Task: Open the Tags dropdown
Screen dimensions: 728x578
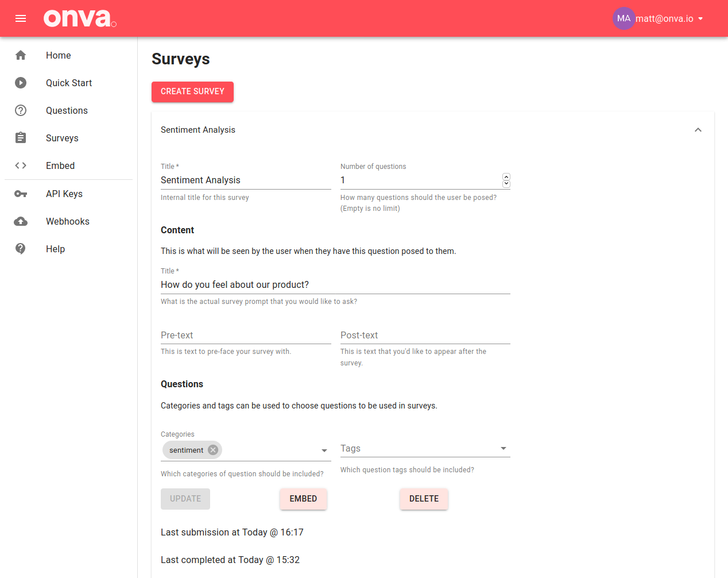Action: pos(503,448)
